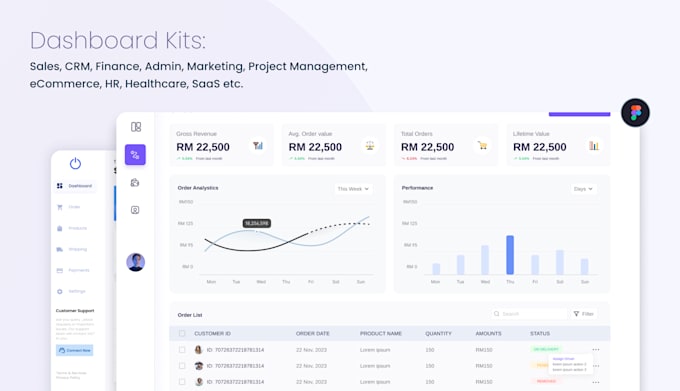Click the purple button above Lifetime Value

[579, 114]
